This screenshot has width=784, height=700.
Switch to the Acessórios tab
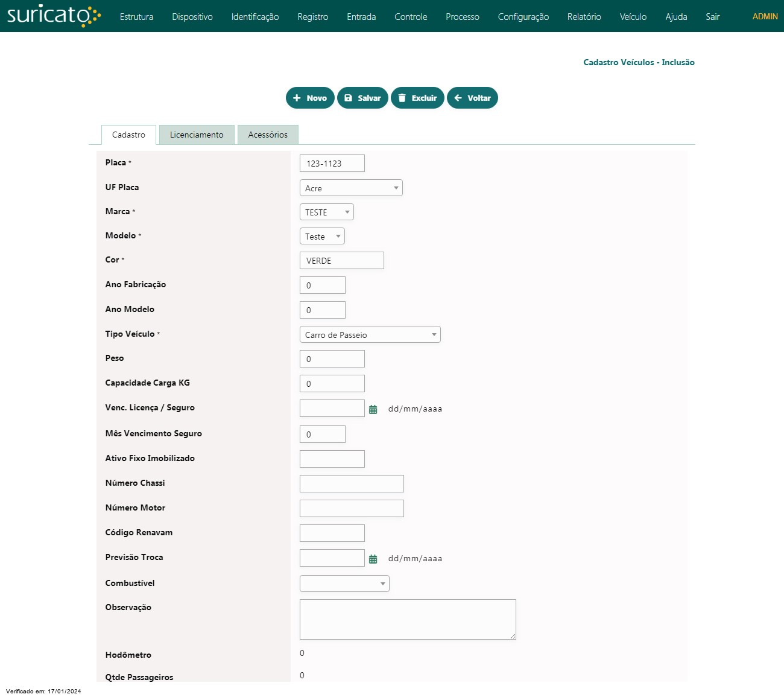(x=268, y=135)
